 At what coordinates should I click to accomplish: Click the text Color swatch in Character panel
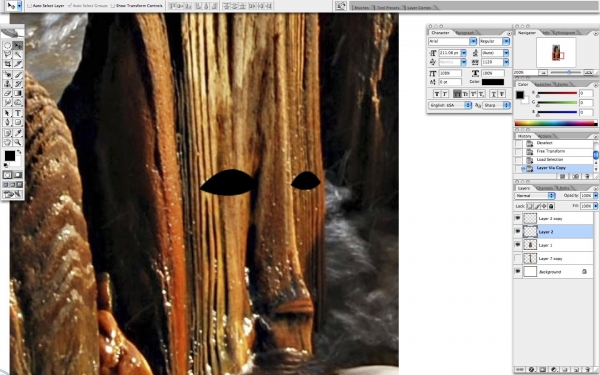tap(492, 82)
